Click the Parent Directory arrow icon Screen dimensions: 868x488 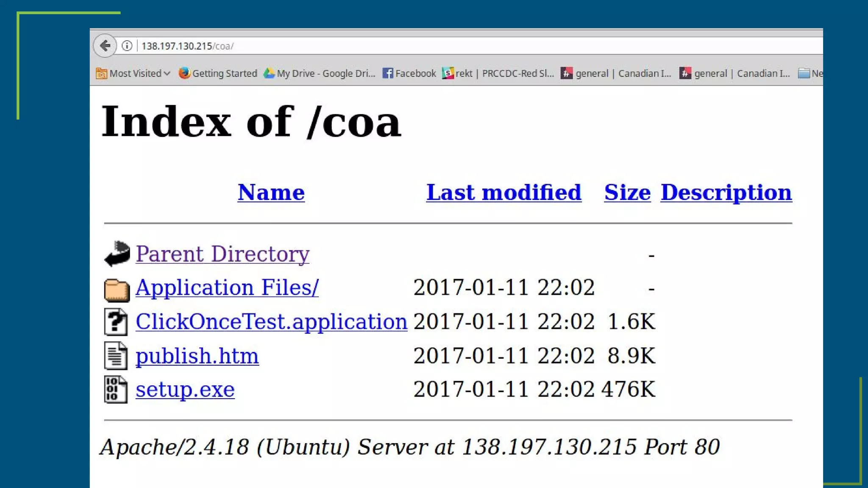tap(117, 254)
